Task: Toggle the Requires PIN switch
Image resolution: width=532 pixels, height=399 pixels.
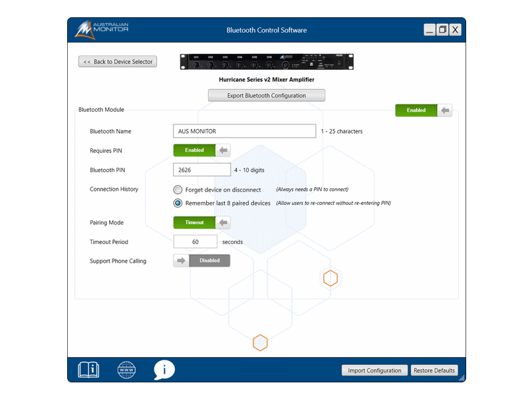Action: coord(202,150)
